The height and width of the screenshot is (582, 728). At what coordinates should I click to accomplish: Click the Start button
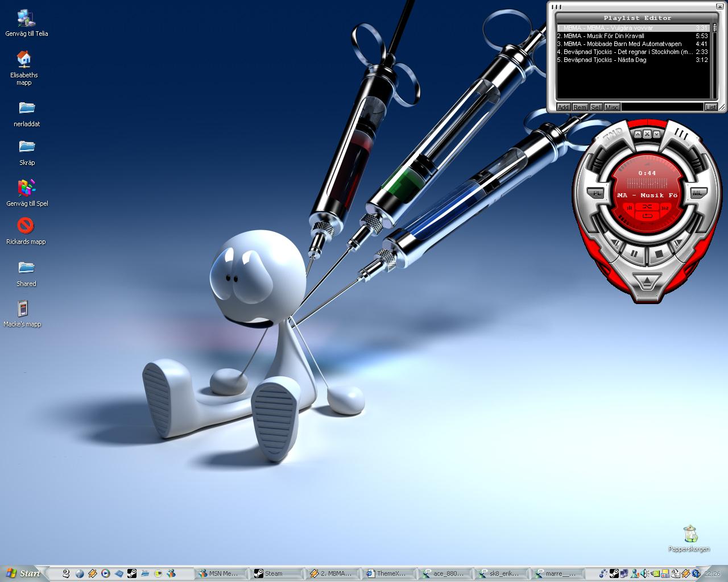click(x=23, y=573)
